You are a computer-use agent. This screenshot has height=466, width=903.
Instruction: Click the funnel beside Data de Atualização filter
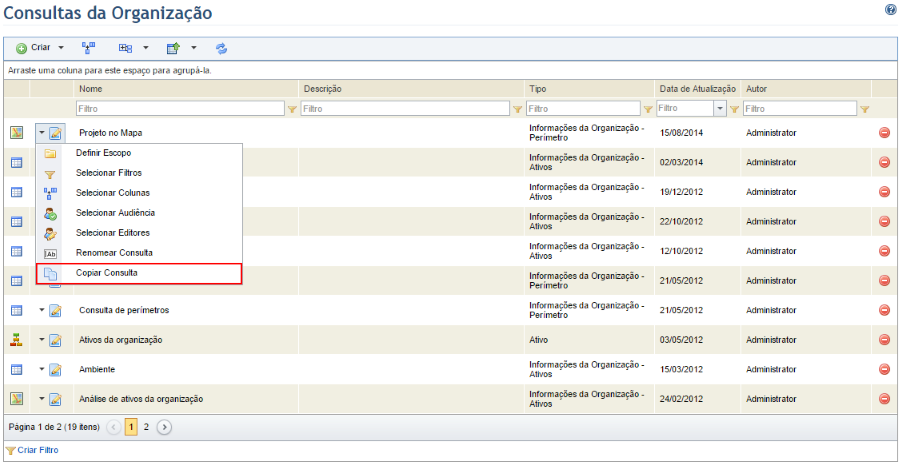[734, 109]
